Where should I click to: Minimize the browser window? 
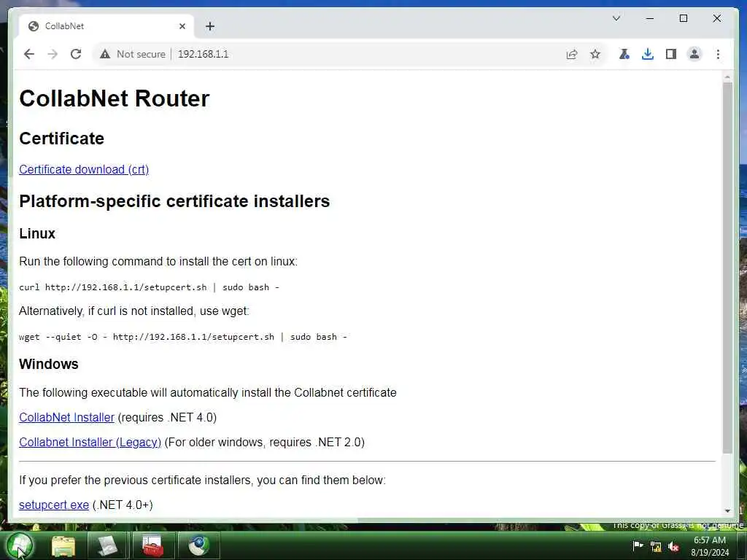pyautogui.click(x=650, y=18)
